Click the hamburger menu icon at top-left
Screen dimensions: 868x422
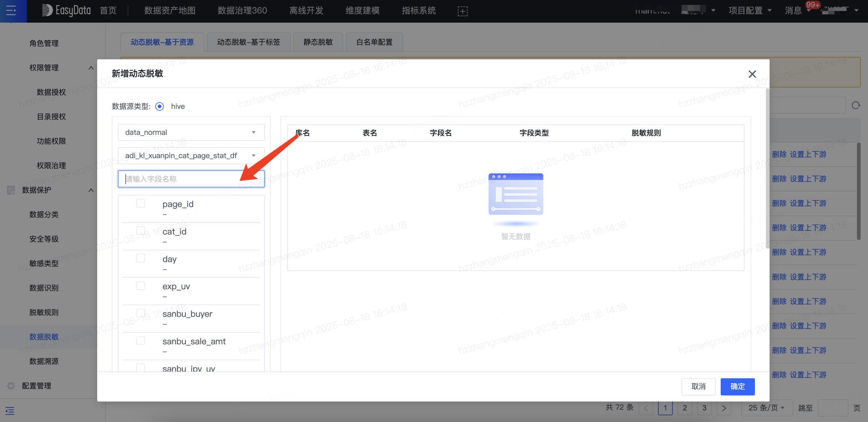pyautogui.click(x=11, y=11)
